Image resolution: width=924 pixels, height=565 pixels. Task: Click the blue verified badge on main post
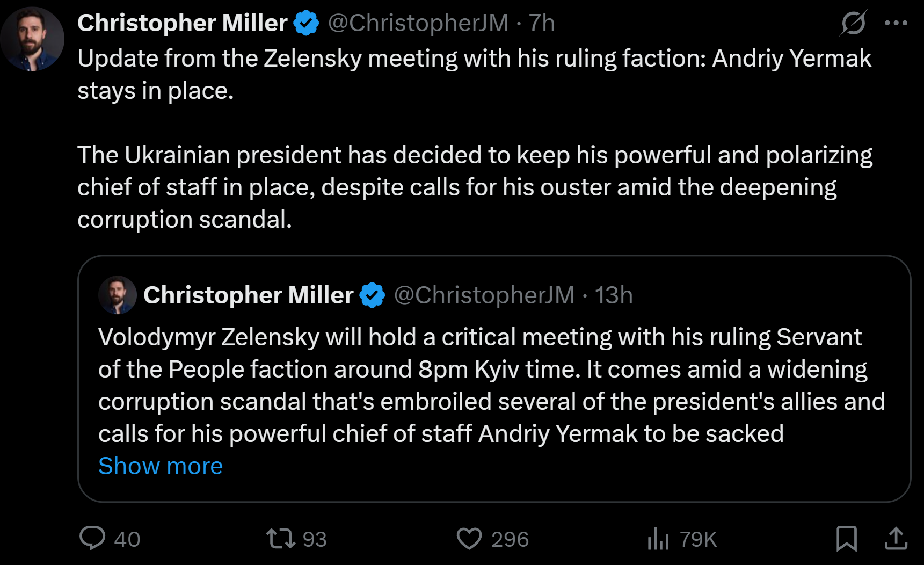coord(307,23)
